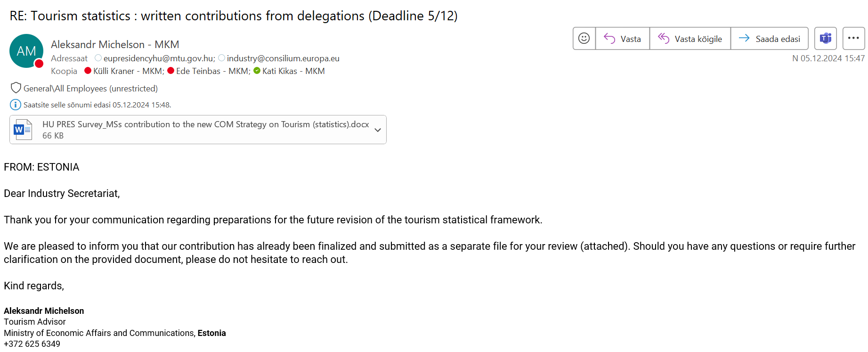Open Ede Teinbas - MKM contact
The height and width of the screenshot is (352, 868).
[213, 71]
